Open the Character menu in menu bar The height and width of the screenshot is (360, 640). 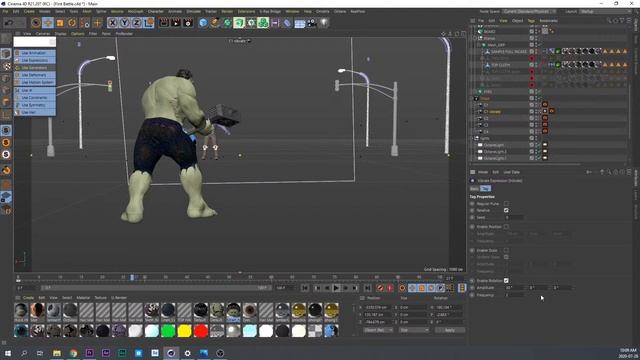point(156,11)
